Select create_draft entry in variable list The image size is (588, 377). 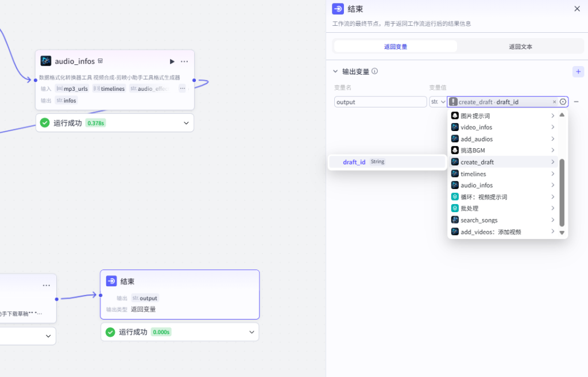pyautogui.click(x=503, y=162)
